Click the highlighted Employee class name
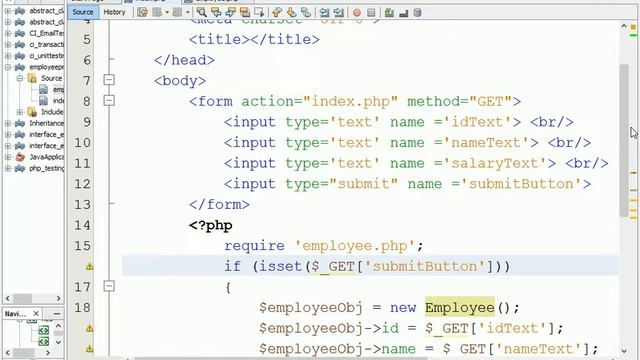Screen dimensions: 640x360 (460, 307)
